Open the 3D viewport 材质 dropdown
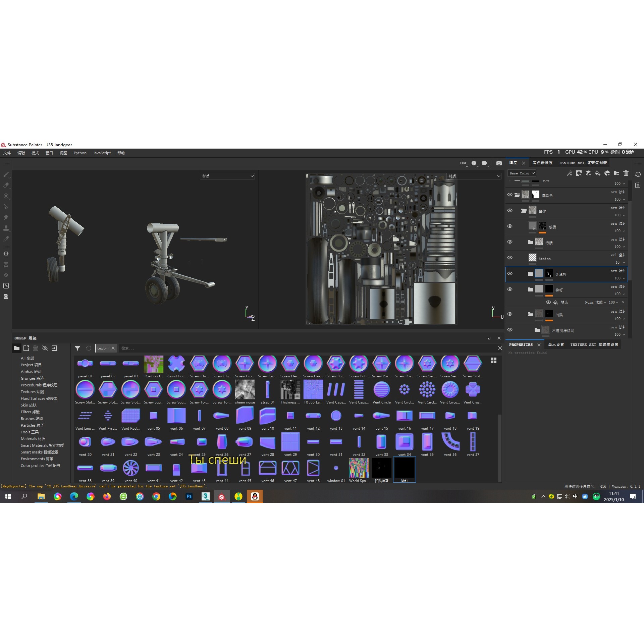The image size is (644, 644). point(227,176)
